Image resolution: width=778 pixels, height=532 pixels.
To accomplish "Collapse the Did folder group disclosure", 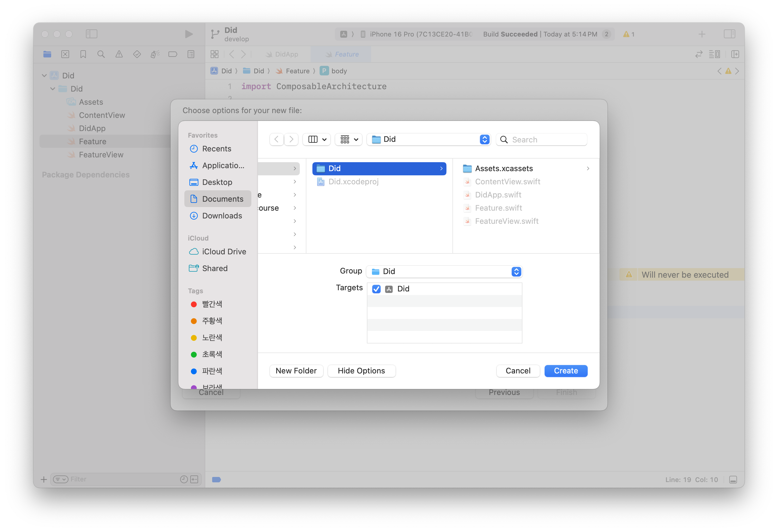I will click(53, 89).
